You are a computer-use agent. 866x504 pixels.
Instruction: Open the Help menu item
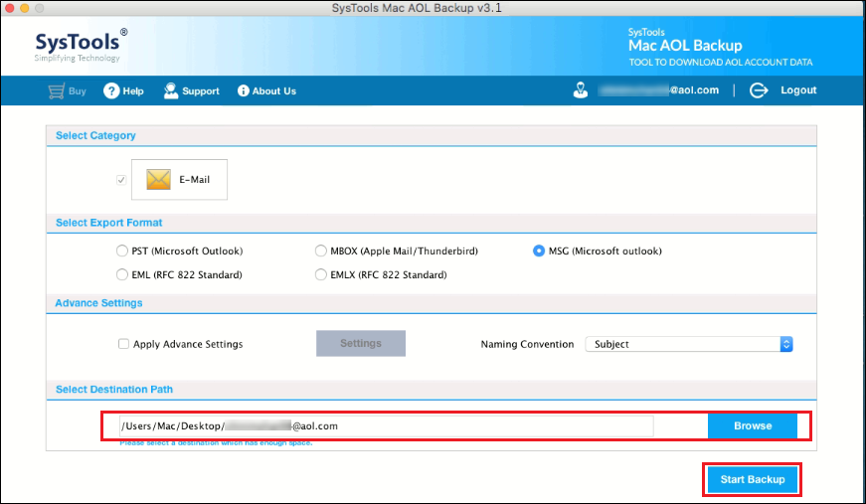click(133, 91)
